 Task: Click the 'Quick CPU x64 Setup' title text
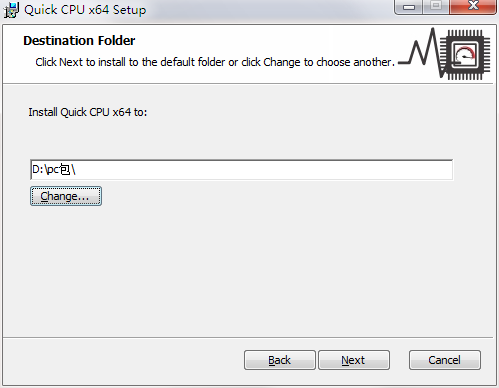85,10
